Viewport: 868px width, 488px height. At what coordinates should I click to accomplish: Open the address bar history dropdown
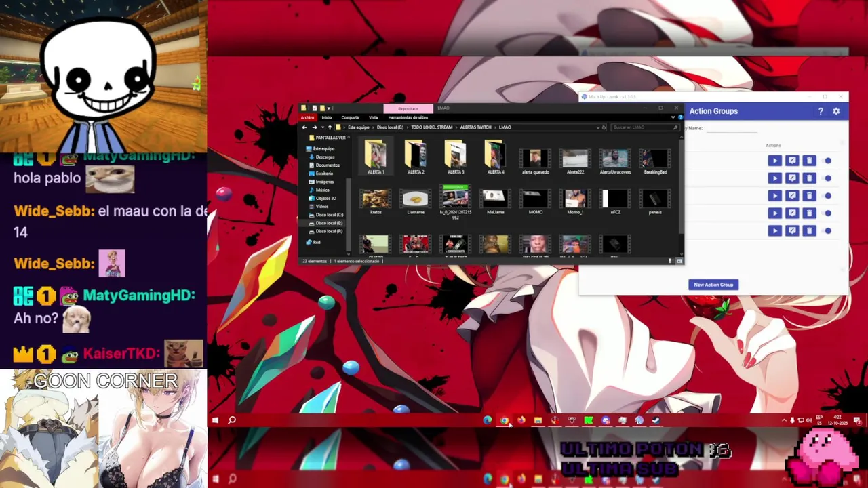(597, 127)
